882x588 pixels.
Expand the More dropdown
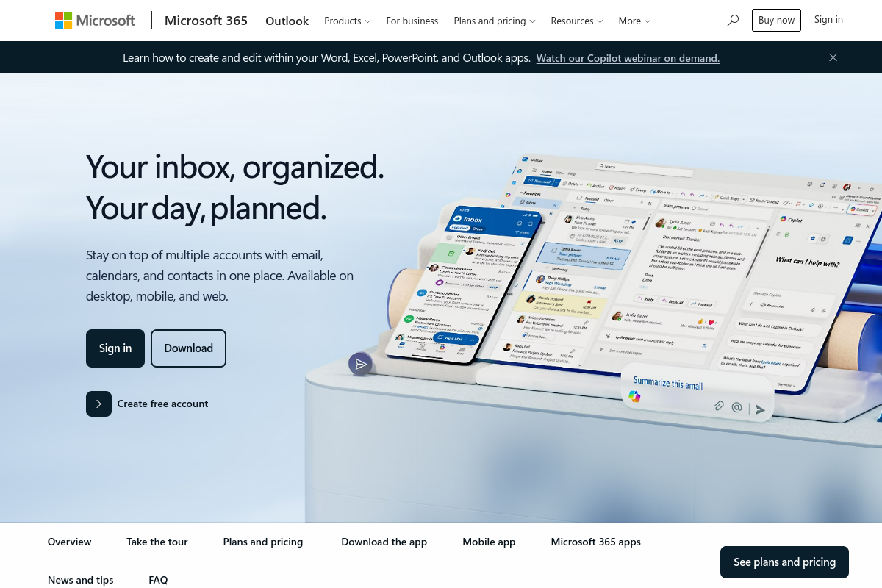click(x=634, y=21)
